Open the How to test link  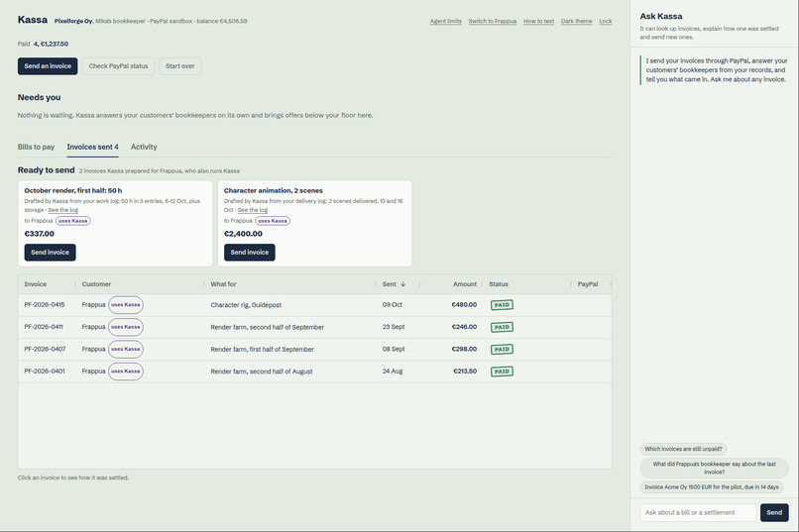(x=538, y=22)
